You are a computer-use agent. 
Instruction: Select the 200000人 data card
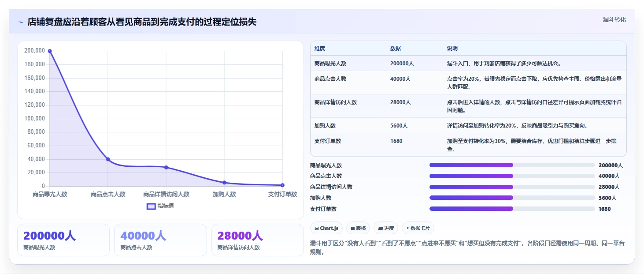(x=63, y=240)
